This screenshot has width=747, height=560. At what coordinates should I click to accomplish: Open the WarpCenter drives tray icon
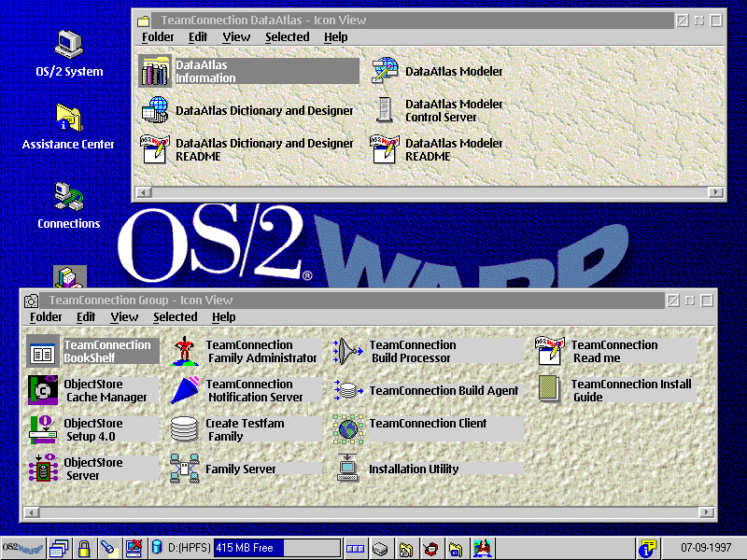[380, 549]
